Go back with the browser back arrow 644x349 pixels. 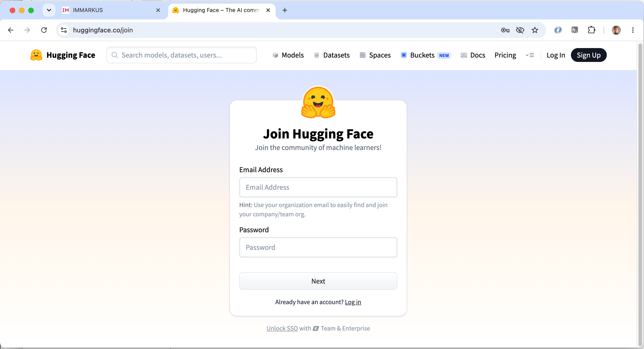click(11, 30)
